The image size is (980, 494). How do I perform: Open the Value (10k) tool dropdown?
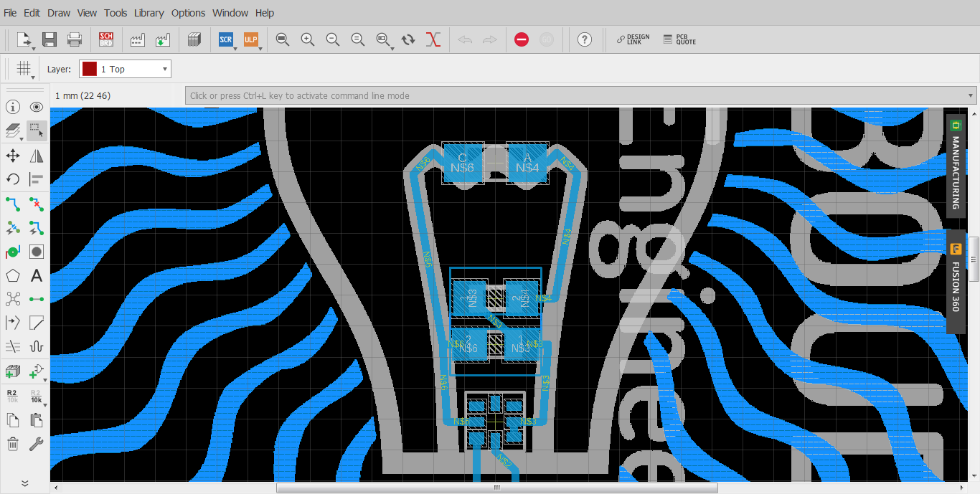[x=44, y=404]
